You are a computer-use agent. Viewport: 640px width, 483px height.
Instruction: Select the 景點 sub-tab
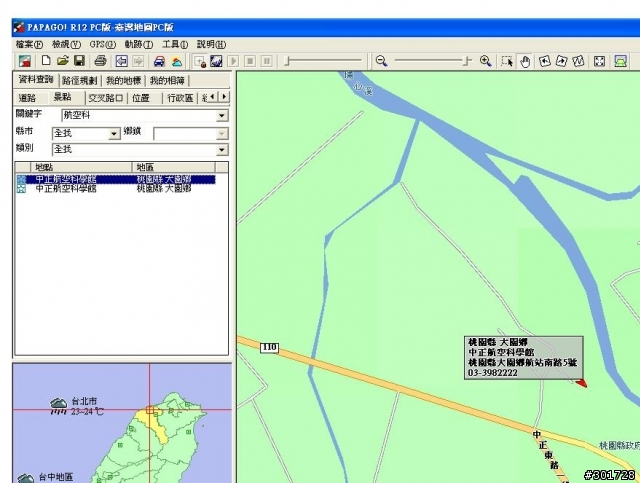(x=62, y=97)
